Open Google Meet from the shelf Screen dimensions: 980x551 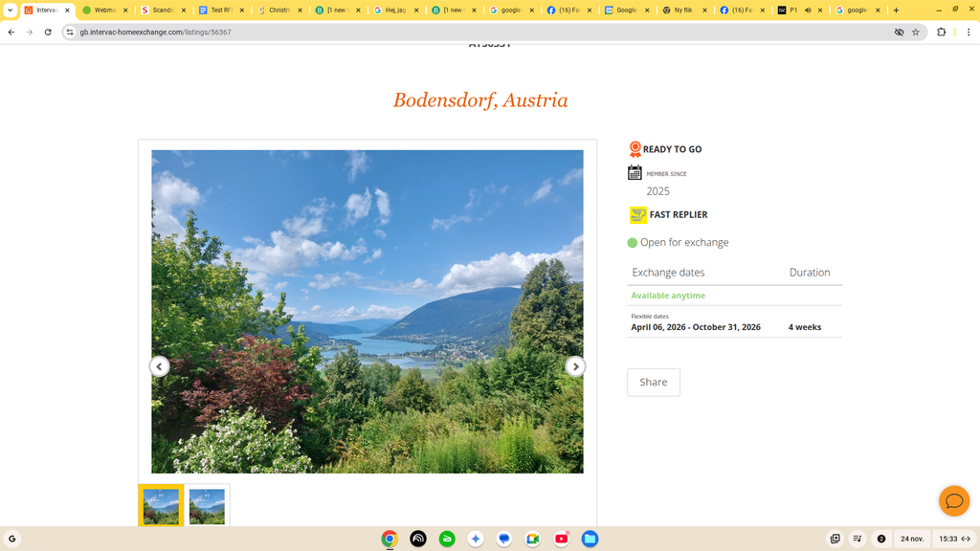click(x=533, y=539)
